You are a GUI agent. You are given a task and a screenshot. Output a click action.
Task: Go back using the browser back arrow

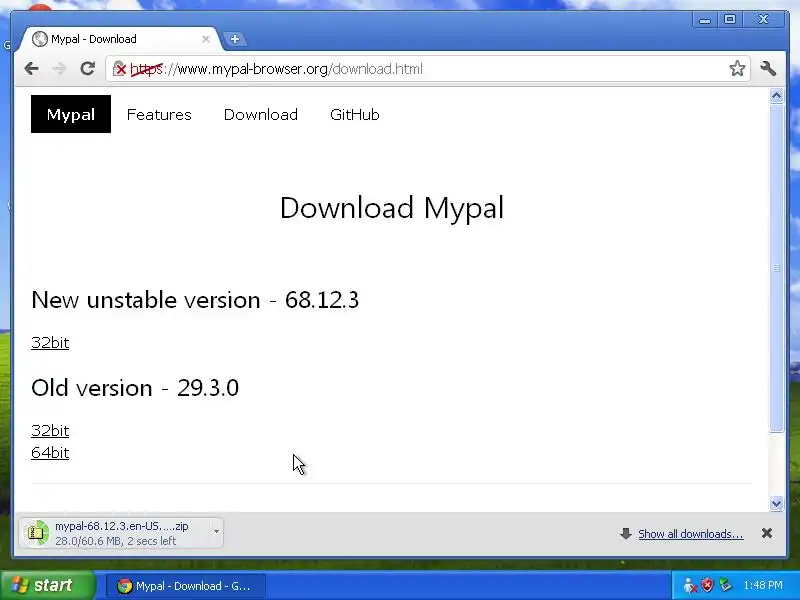32,69
